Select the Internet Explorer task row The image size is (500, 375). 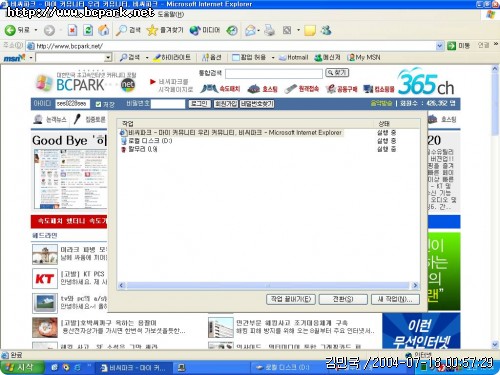231,133
